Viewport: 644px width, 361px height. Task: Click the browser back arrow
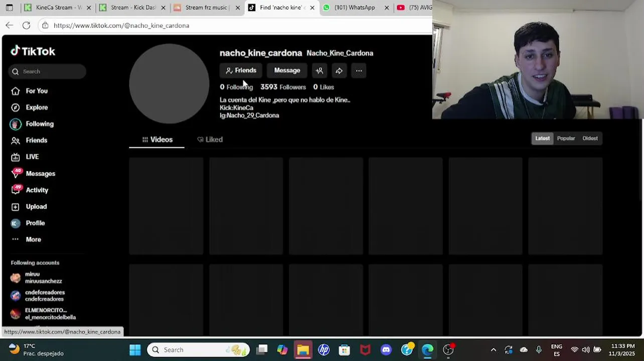click(10, 25)
